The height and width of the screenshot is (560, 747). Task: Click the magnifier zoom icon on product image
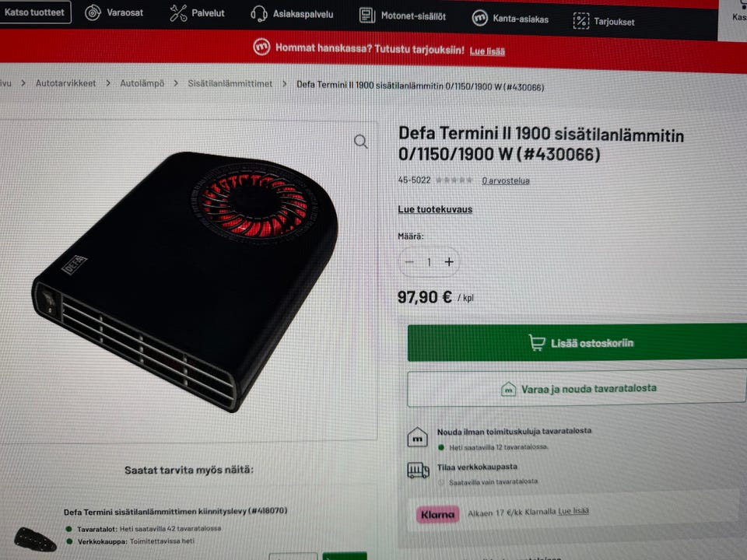pos(360,142)
